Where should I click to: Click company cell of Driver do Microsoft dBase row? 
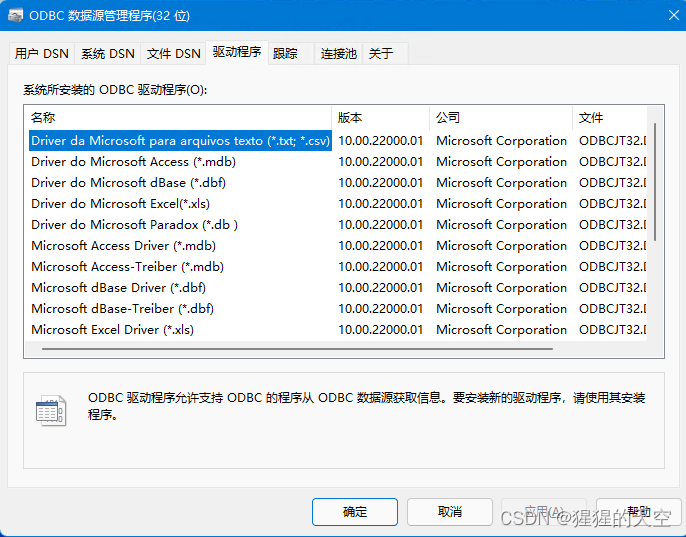click(x=501, y=183)
